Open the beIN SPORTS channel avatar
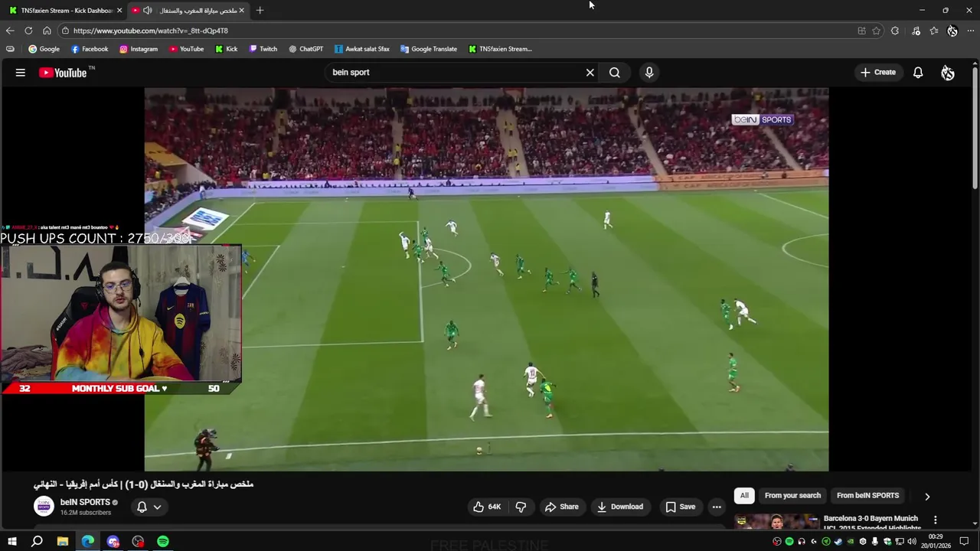The height and width of the screenshot is (551, 980). tap(44, 506)
